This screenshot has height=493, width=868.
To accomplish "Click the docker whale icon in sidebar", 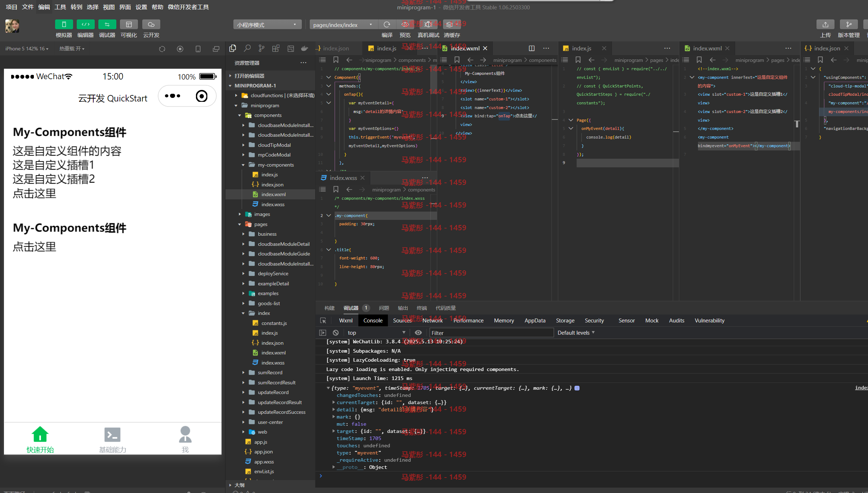I will [x=305, y=48].
